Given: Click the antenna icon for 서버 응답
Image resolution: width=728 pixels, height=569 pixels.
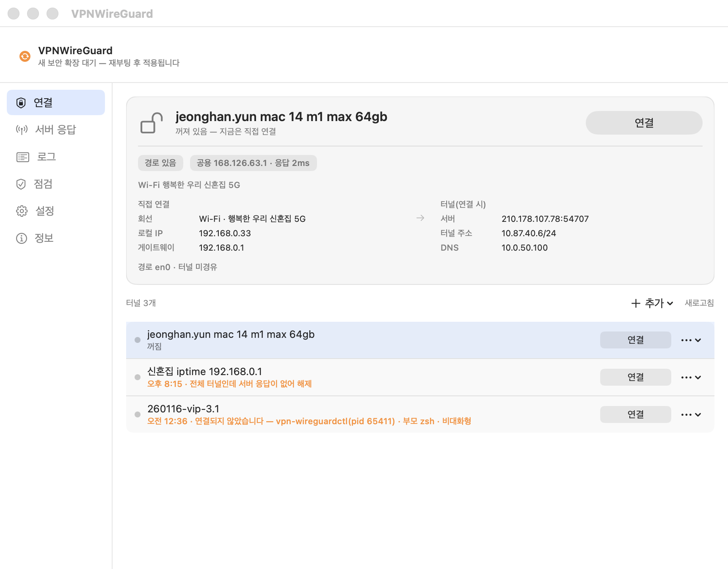Looking at the screenshot, I should (x=22, y=130).
